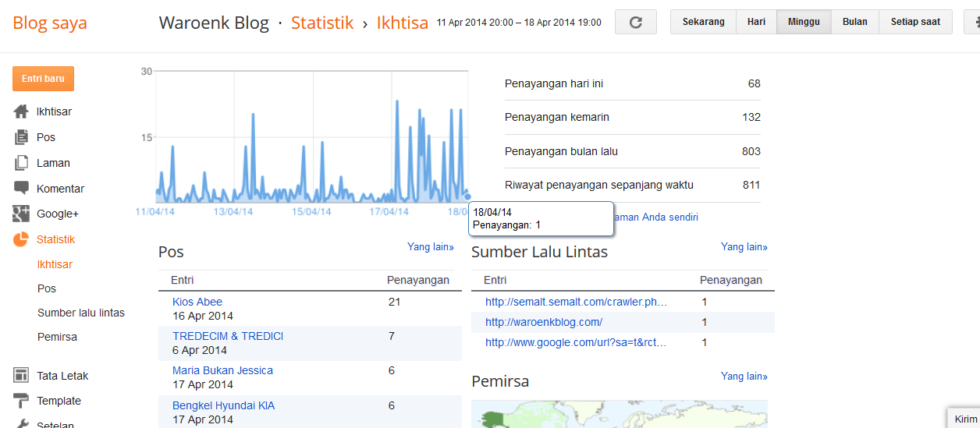Open Waroenk Blog title link
The width and height of the screenshot is (980, 428).
coord(214,23)
